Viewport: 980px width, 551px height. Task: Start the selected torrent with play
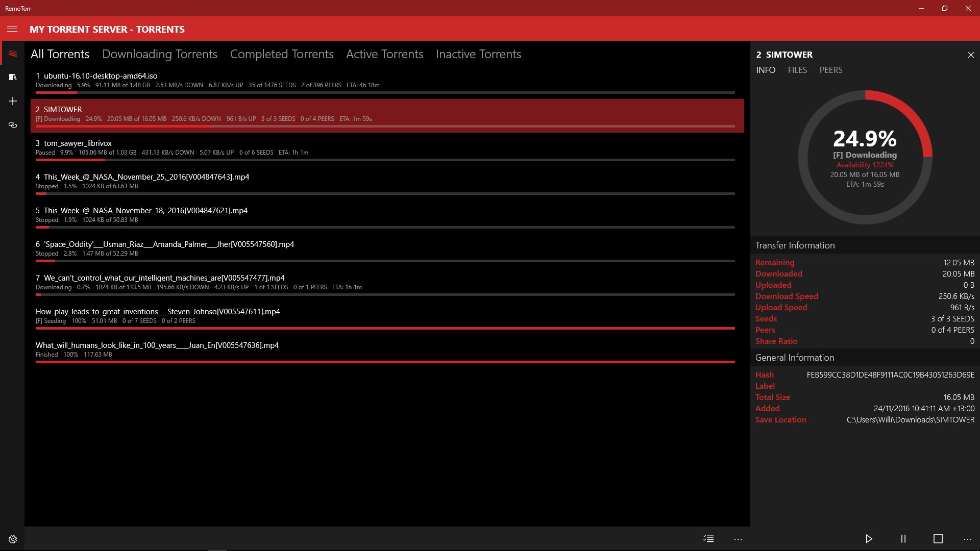point(869,539)
